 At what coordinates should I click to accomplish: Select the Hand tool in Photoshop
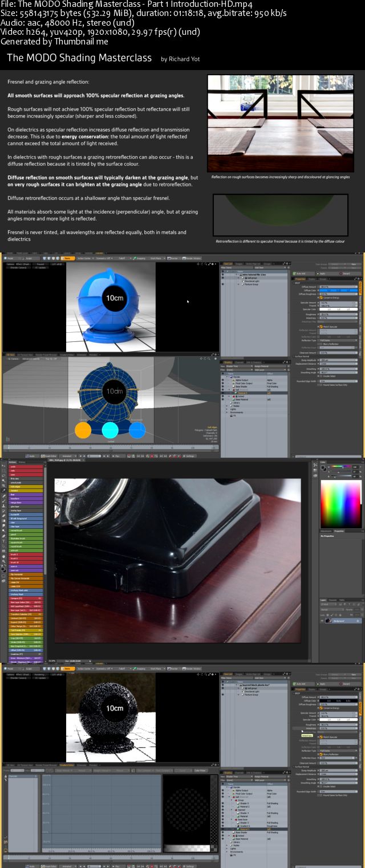3,556
